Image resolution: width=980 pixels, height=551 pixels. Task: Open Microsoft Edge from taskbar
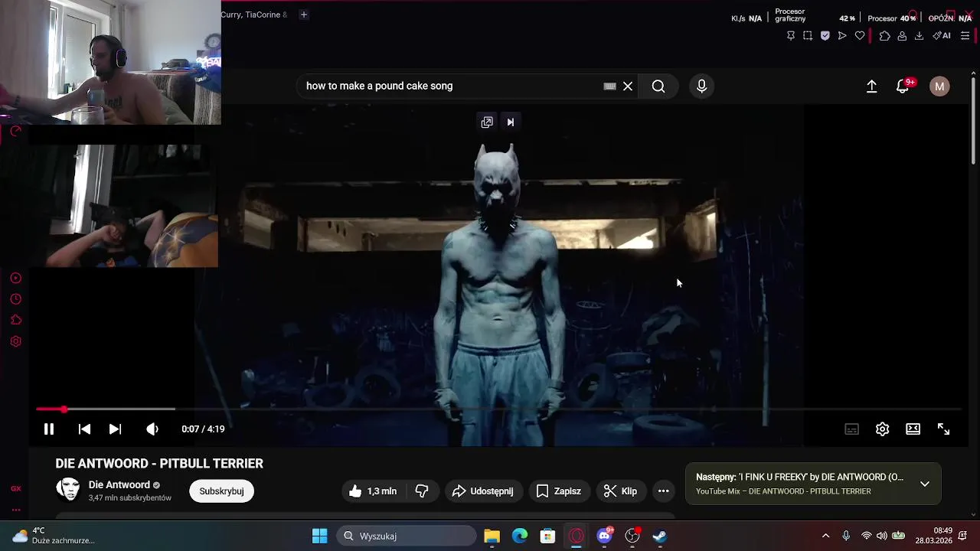(x=520, y=536)
